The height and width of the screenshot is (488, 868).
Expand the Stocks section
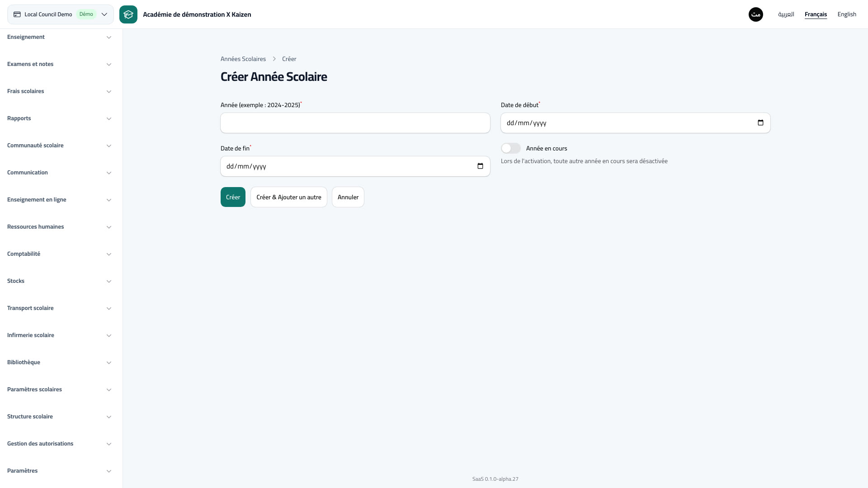point(60,281)
